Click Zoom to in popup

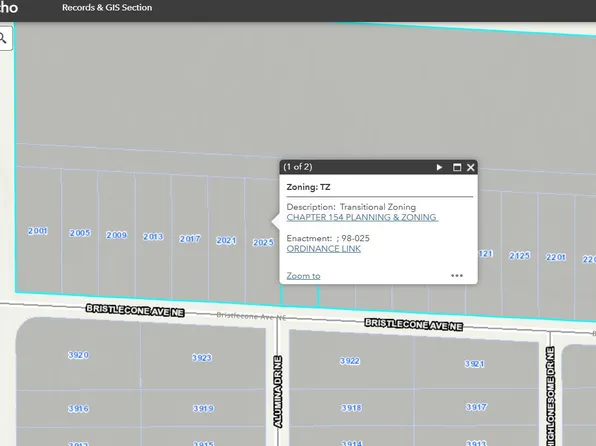coord(303,276)
